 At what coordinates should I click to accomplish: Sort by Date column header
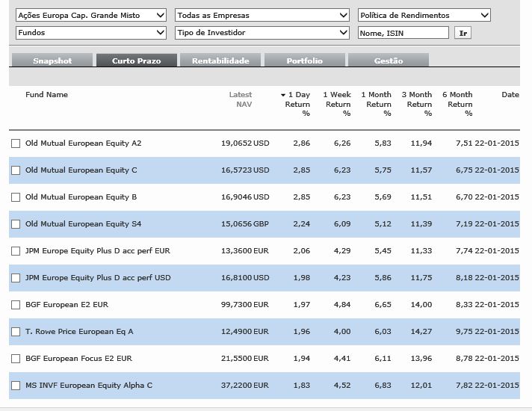(510, 95)
